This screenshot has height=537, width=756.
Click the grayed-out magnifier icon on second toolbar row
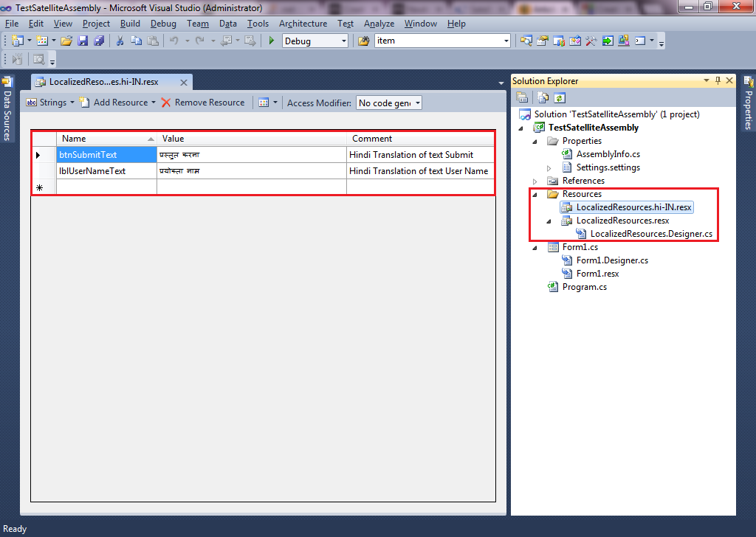[x=38, y=59]
